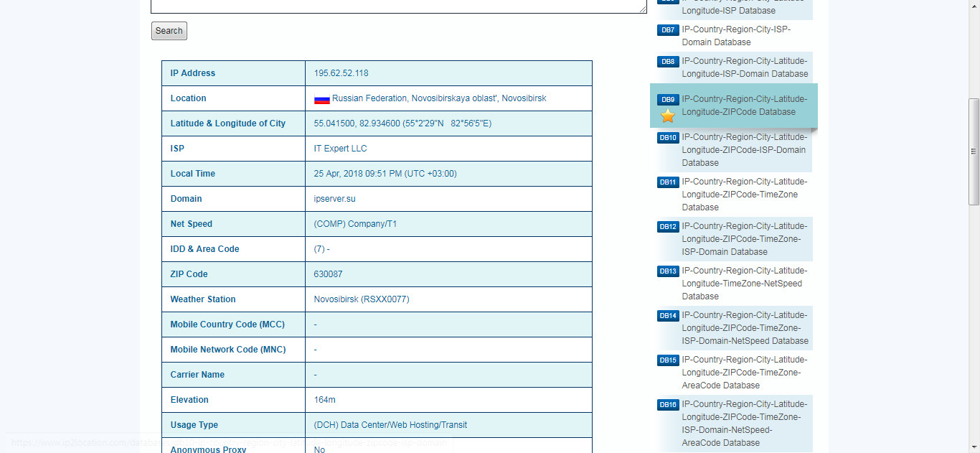The width and height of the screenshot is (980, 453).
Task: Click the DB13 badge icon
Action: click(668, 271)
